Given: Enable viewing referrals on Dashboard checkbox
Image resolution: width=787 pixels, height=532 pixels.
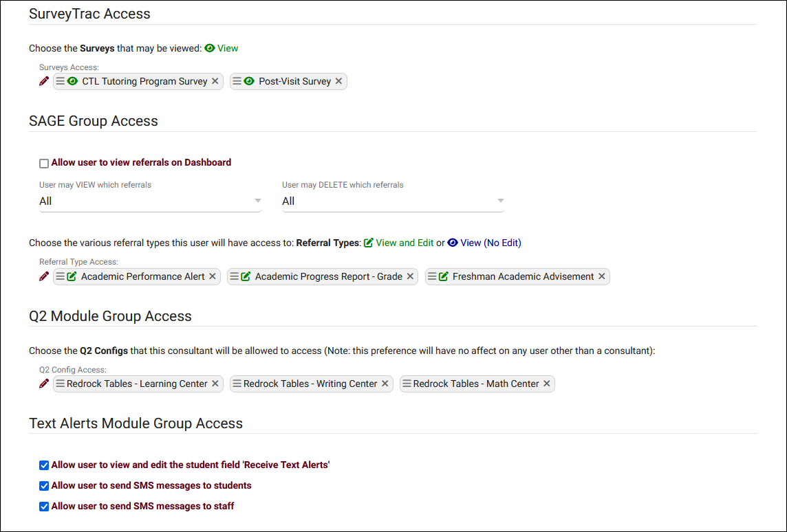Looking at the screenshot, I should pyautogui.click(x=44, y=164).
